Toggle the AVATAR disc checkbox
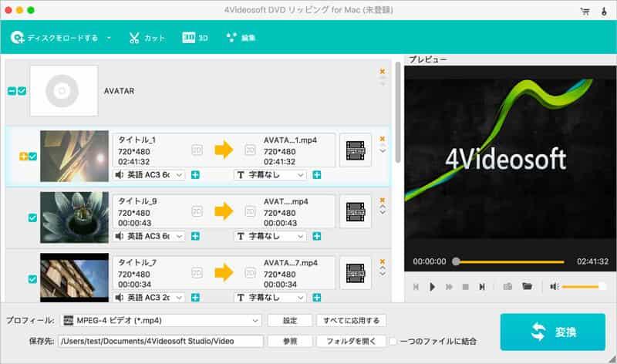617x364 pixels. (x=22, y=91)
